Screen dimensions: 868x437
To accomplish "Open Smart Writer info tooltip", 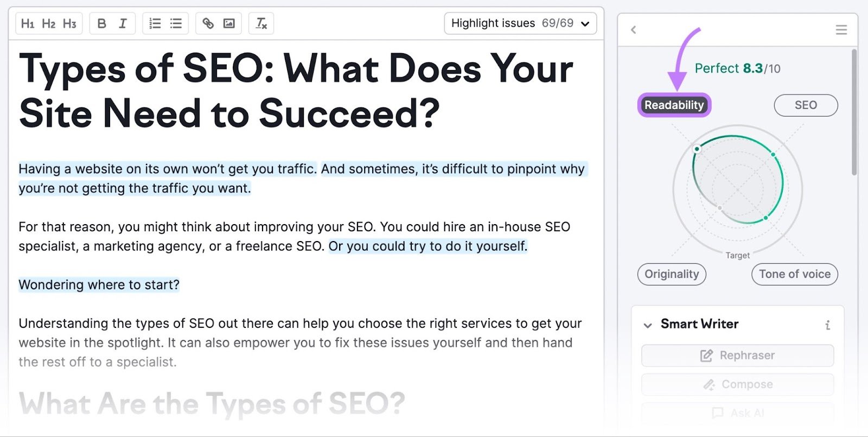I will pos(827,325).
